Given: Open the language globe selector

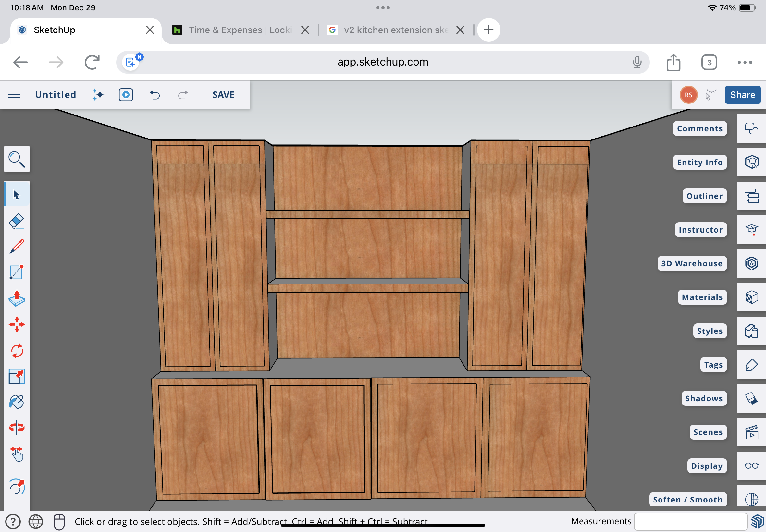Looking at the screenshot, I should point(35,521).
